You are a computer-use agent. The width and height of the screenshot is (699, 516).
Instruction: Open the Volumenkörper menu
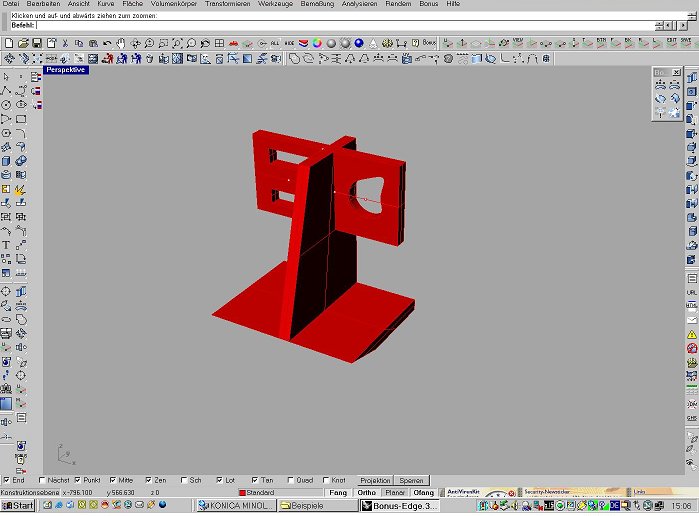click(175, 5)
